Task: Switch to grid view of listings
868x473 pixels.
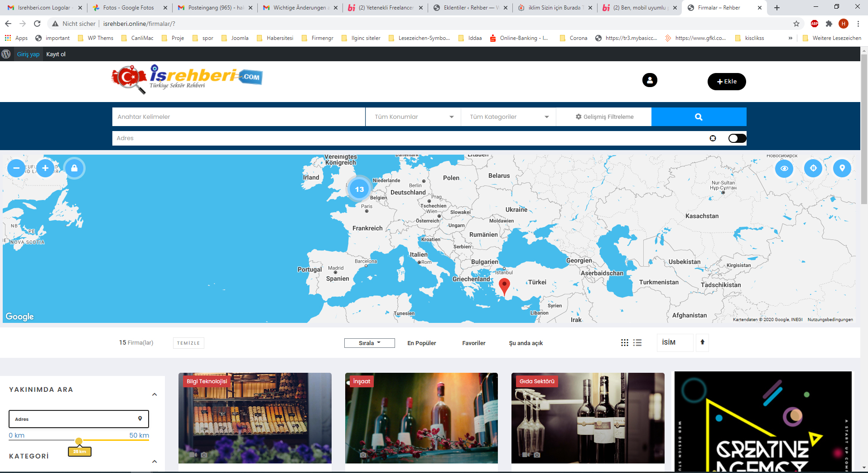Action: tap(625, 343)
